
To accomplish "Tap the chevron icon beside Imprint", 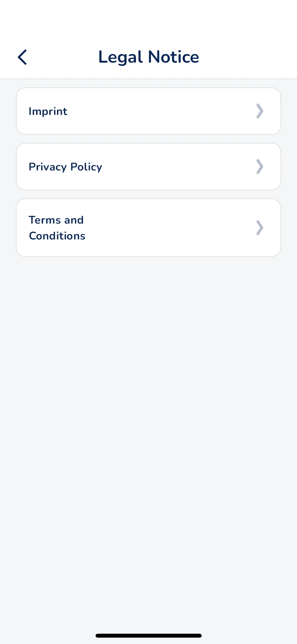I will click(x=260, y=111).
